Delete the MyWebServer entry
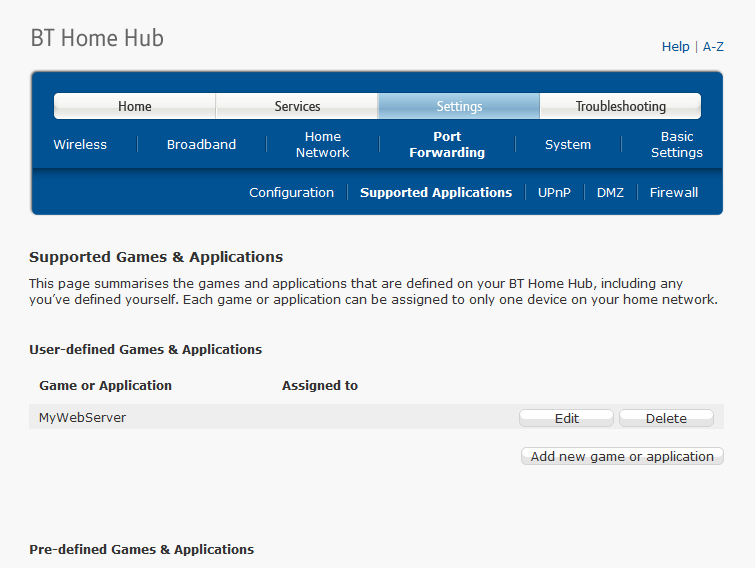The image size is (755, 568). (x=666, y=418)
